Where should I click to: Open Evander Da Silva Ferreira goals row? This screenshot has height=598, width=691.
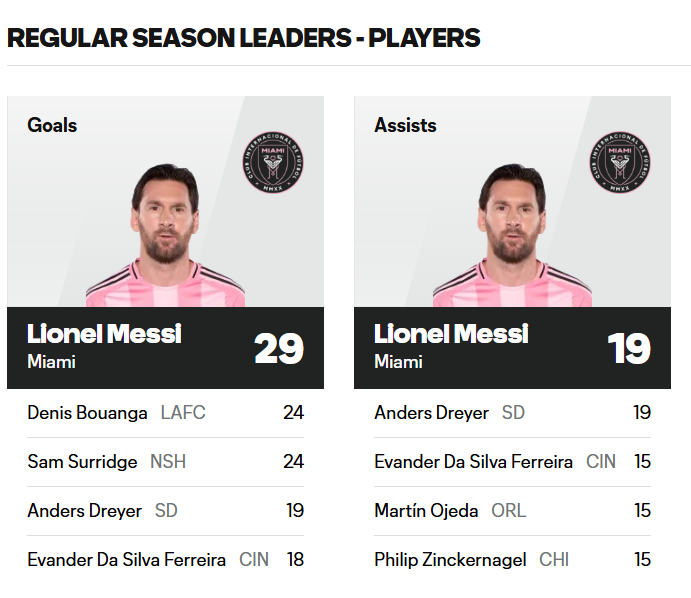(126, 560)
